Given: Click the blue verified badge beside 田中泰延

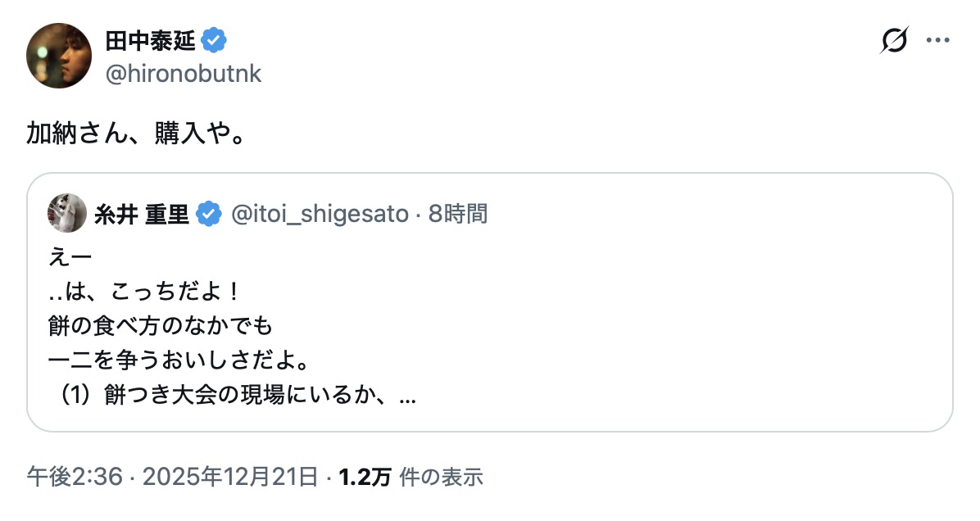Looking at the screenshot, I should [216, 39].
